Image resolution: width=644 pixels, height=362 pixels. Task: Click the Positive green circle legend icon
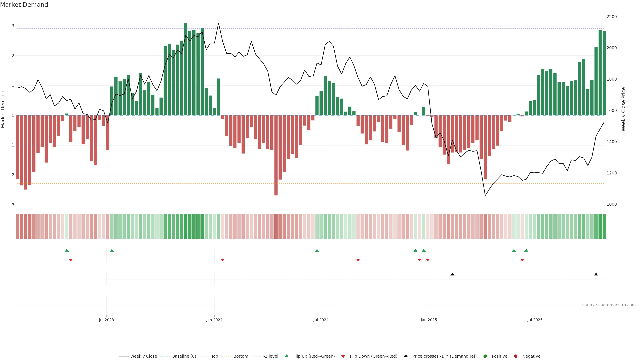click(x=485, y=356)
